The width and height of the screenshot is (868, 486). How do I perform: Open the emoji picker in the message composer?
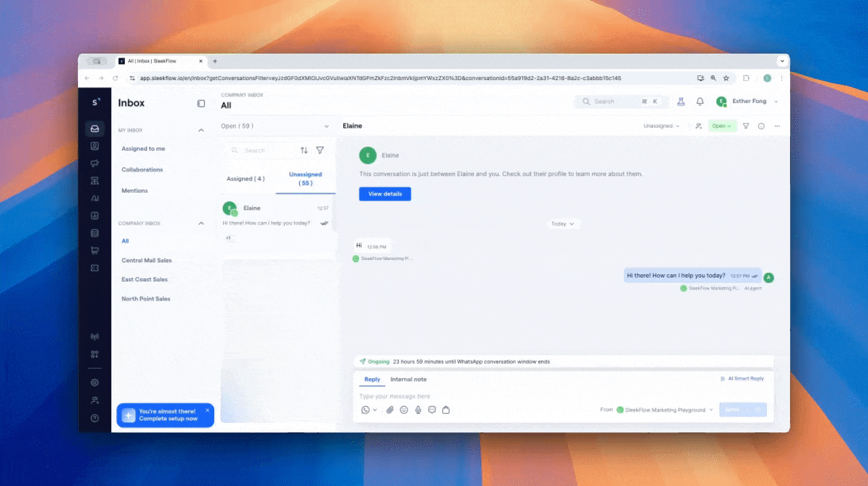point(404,409)
